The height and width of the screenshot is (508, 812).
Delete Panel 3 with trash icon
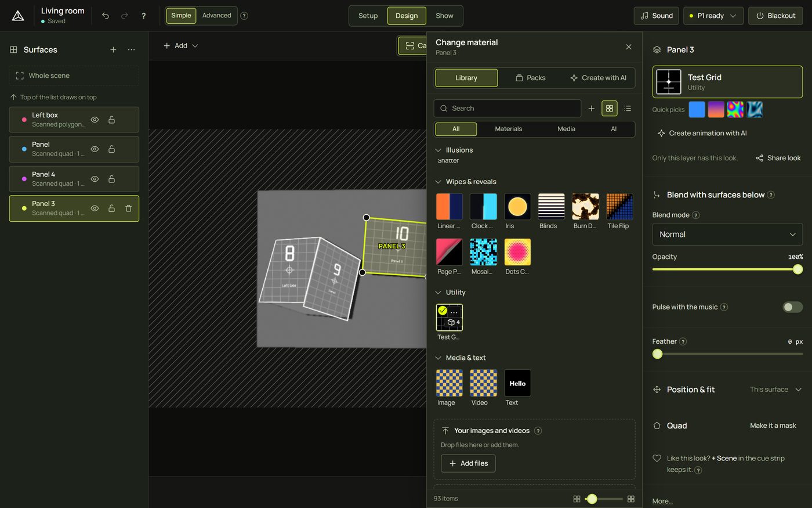(129, 208)
